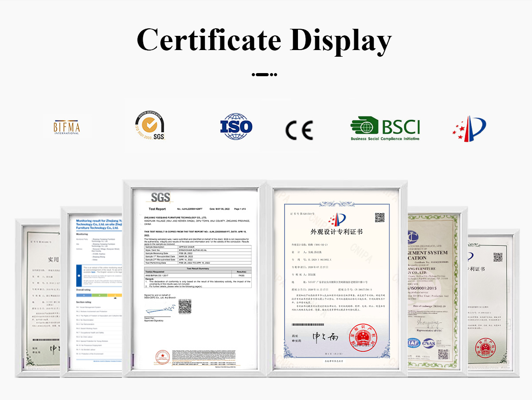The height and width of the screenshot is (400, 532).
Task: Click the BIFMA International logo
Action: pyautogui.click(x=67, y=127)
